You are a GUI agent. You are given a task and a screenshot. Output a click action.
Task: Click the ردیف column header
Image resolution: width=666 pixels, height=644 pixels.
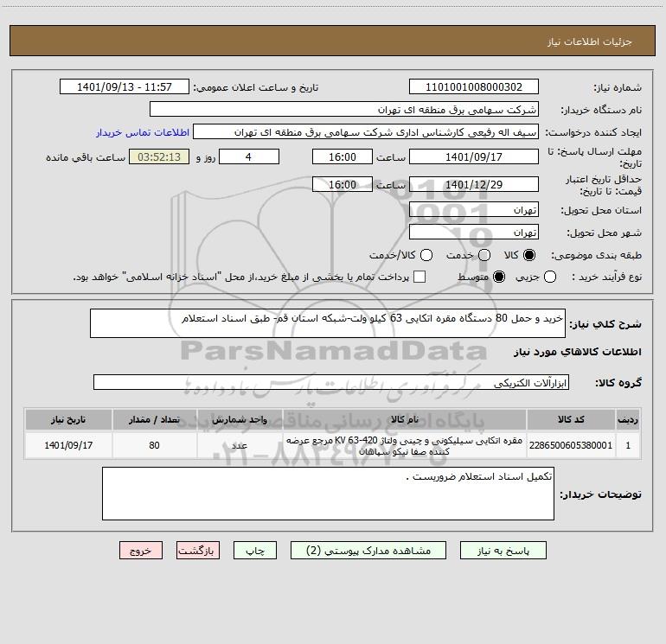coord(628,419)
